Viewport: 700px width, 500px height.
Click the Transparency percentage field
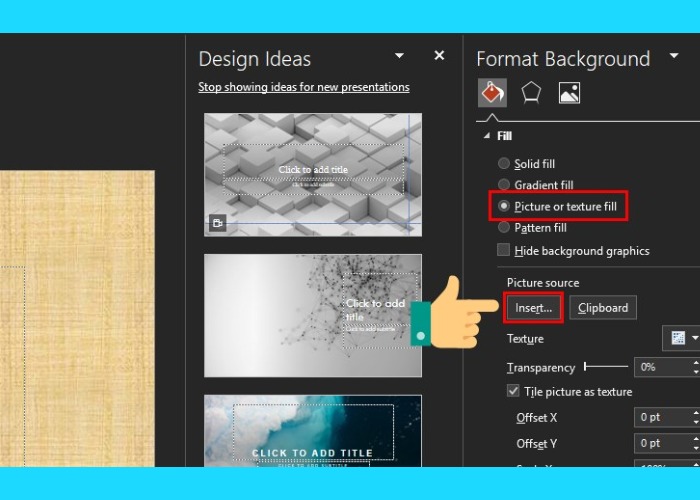pos(661,367)
